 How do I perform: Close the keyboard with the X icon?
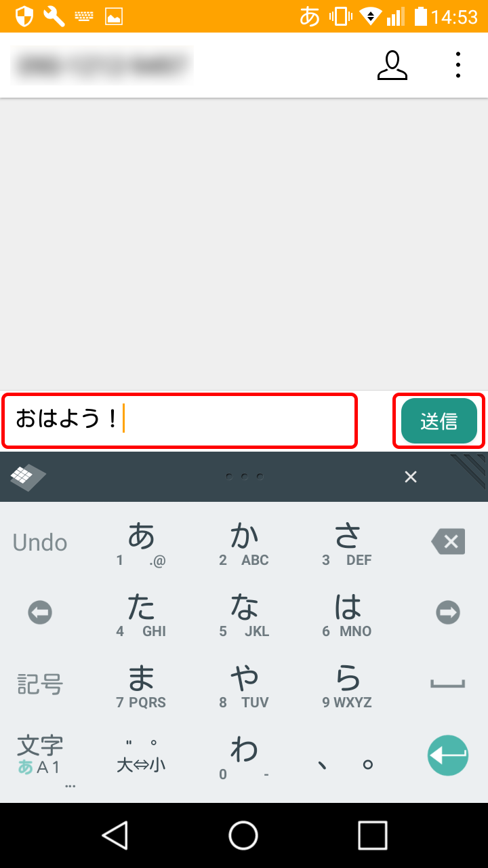pyautogui.click(x=411, y=477)
